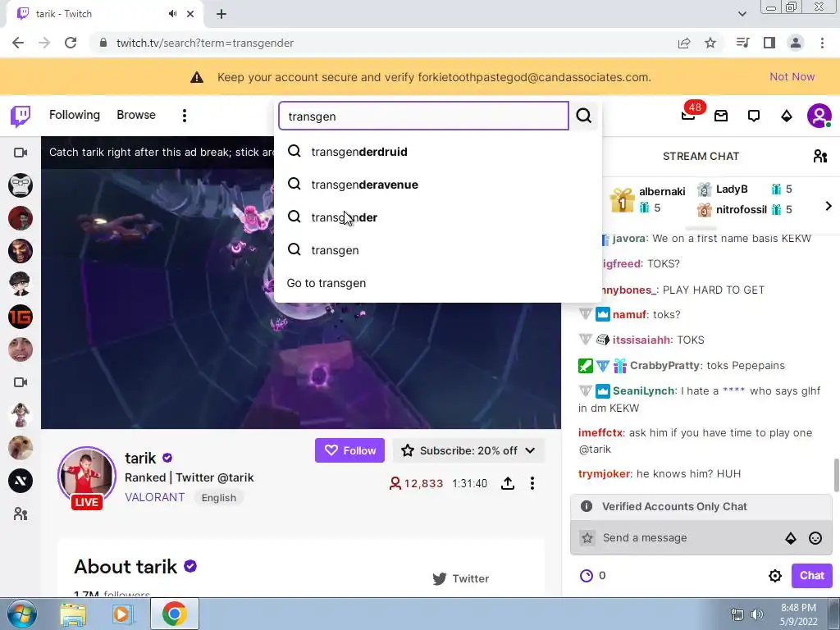Open the Chrome three-dot menu

[822, 43]
